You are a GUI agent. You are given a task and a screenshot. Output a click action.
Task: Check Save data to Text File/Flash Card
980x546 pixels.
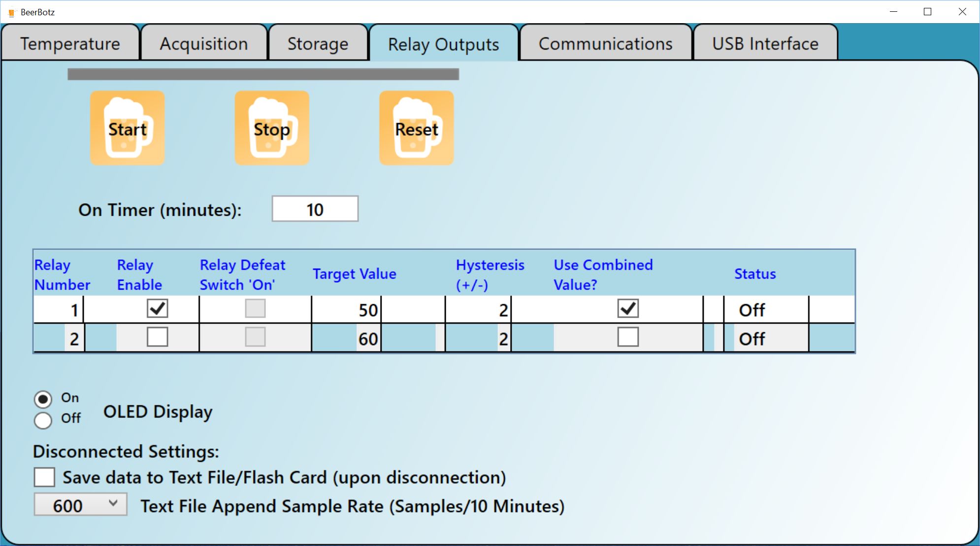click(x=44, y=478)
